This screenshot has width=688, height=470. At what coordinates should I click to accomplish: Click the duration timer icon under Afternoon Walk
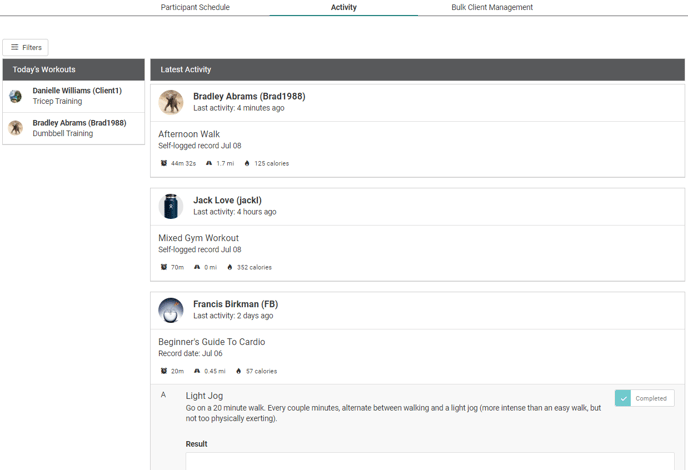pyautogui.click(x=164, y=163)
